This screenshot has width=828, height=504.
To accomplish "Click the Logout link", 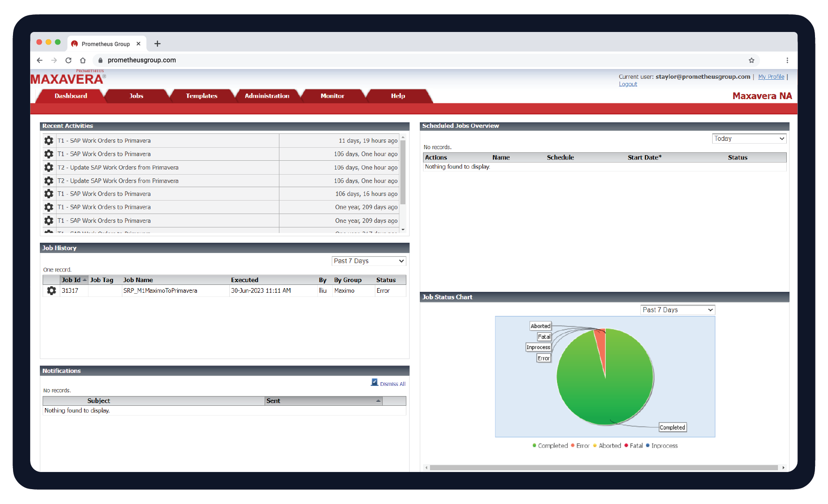I will 628,84.
